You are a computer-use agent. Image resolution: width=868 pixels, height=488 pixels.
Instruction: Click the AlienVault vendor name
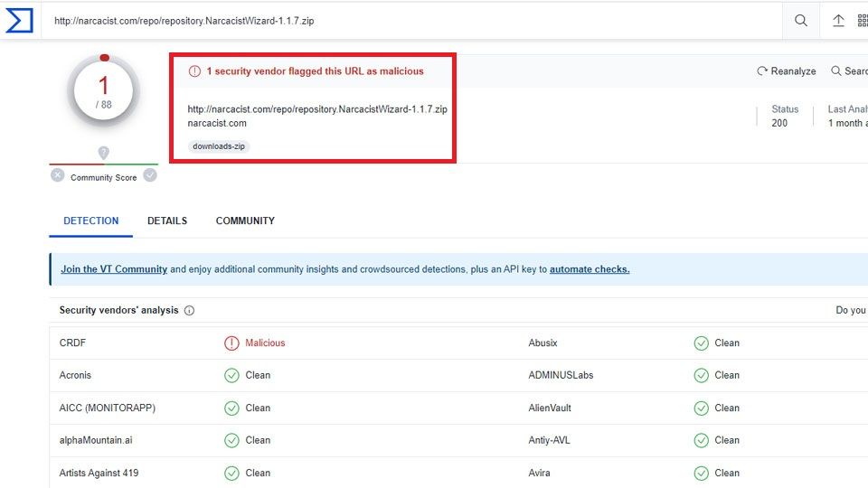point(550,408)
